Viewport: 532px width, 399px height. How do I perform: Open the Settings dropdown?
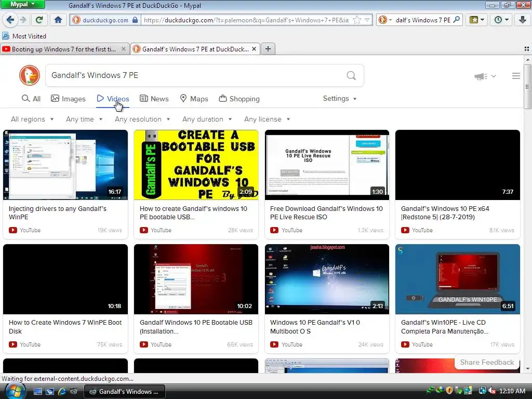tap(340, 98)
